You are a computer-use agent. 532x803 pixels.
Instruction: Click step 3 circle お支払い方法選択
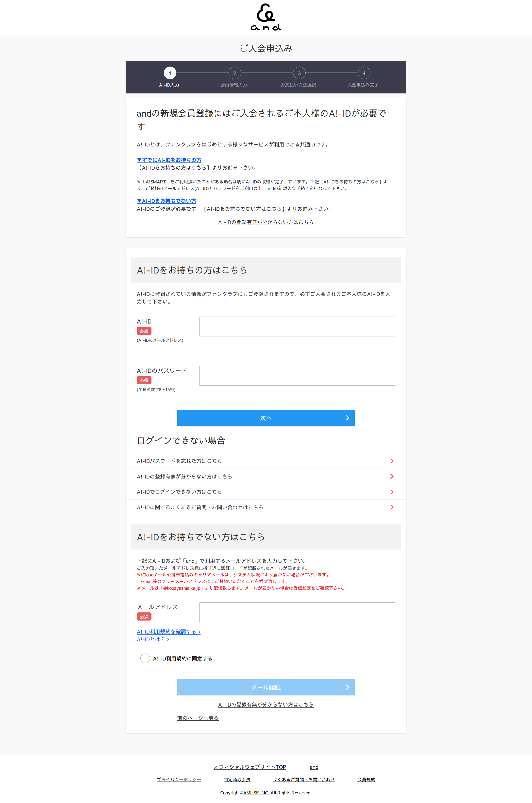coord(299,73)
